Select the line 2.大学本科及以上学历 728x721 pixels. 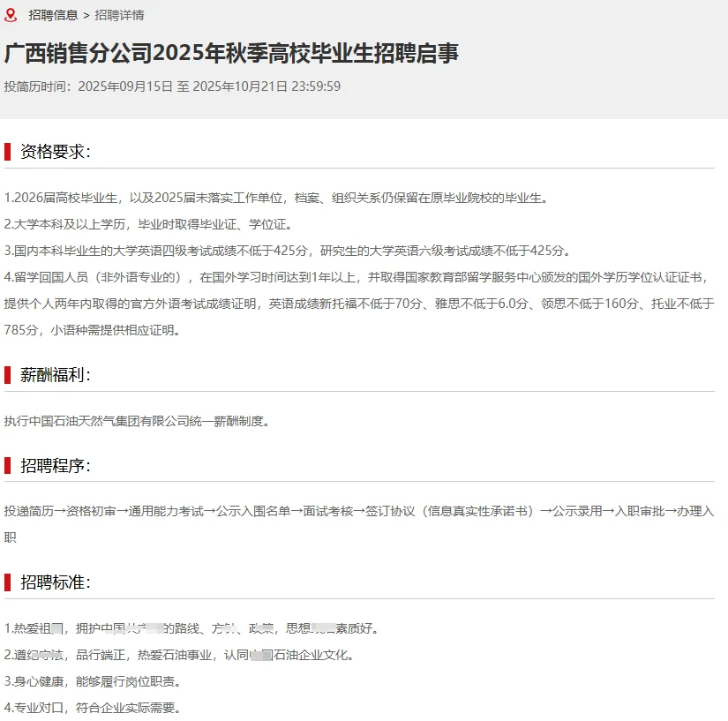pos(149,225)
